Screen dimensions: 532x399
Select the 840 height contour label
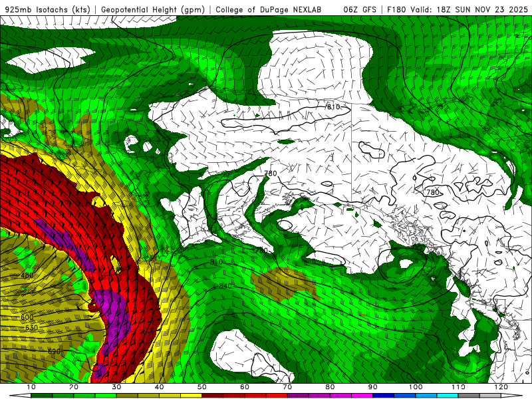coord(225,286)
